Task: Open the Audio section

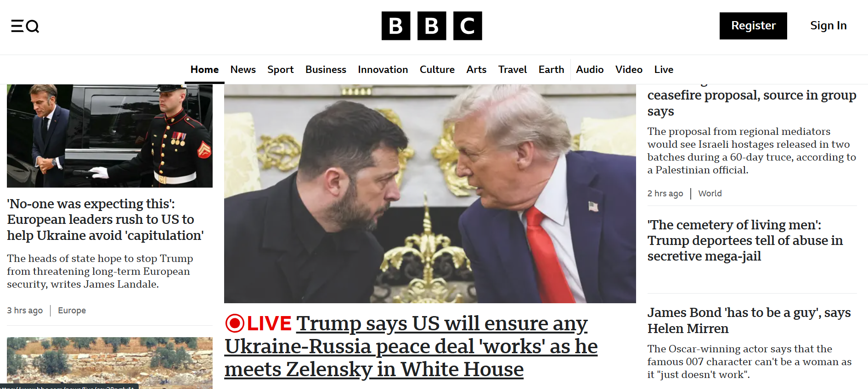Action: 590,69
